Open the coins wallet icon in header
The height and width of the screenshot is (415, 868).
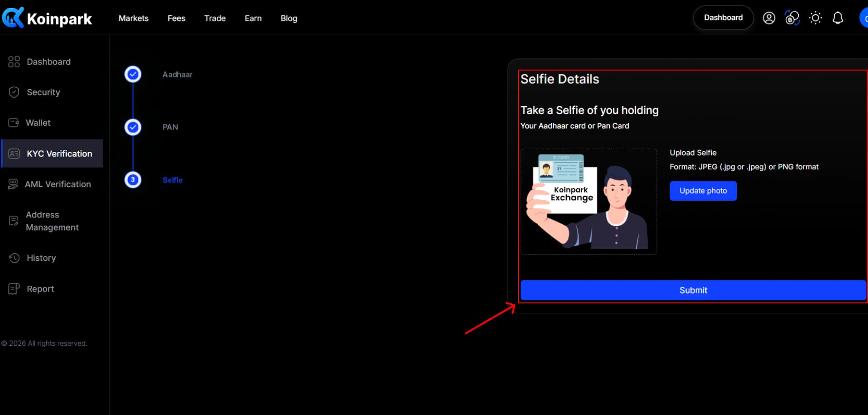(792, 18)
